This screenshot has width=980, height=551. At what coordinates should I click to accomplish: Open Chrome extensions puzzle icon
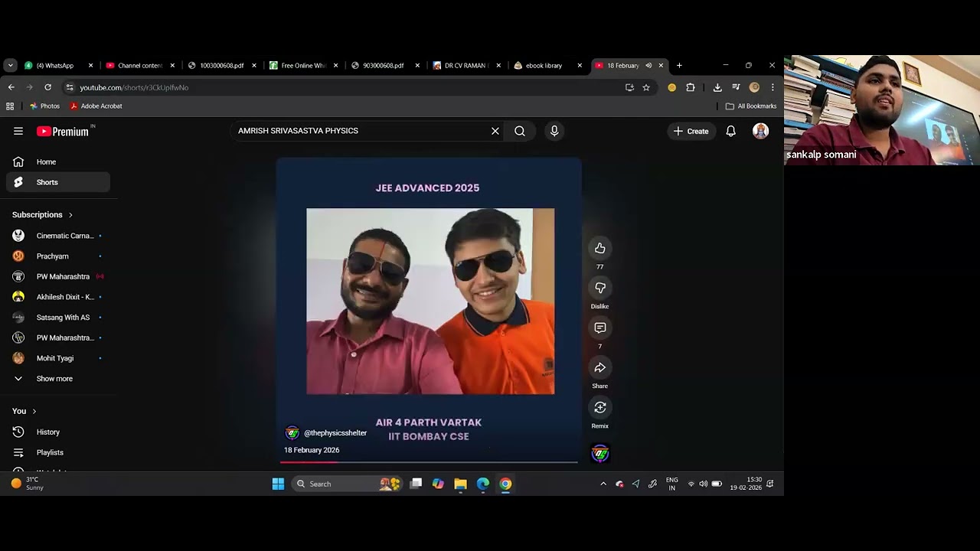[691, 87]
